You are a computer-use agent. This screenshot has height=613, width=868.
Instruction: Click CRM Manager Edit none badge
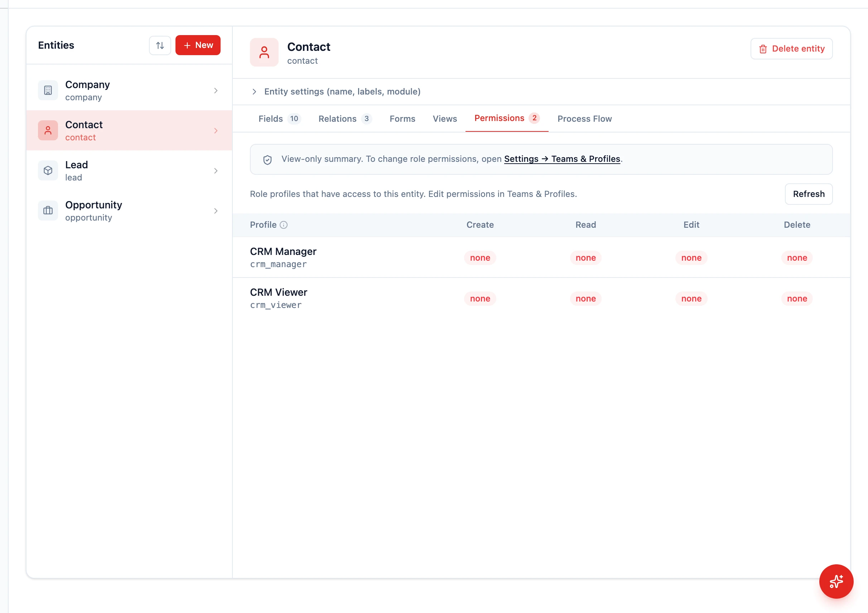tap(691, 258)
